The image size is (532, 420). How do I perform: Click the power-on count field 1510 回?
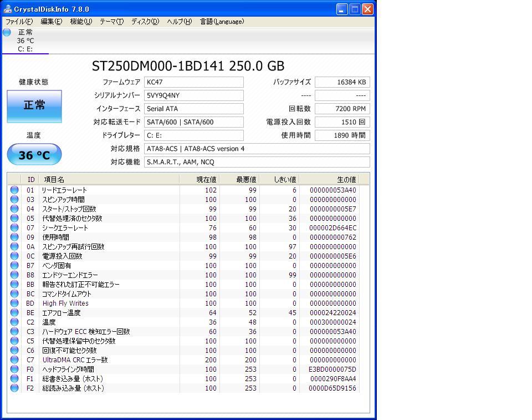point(342,122)
